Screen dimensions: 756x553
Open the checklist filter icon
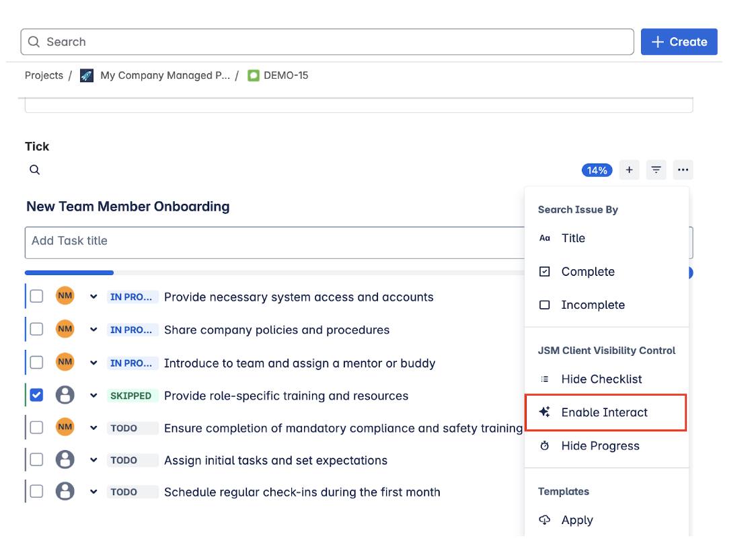pyautogui.click(x=656, y=170)
